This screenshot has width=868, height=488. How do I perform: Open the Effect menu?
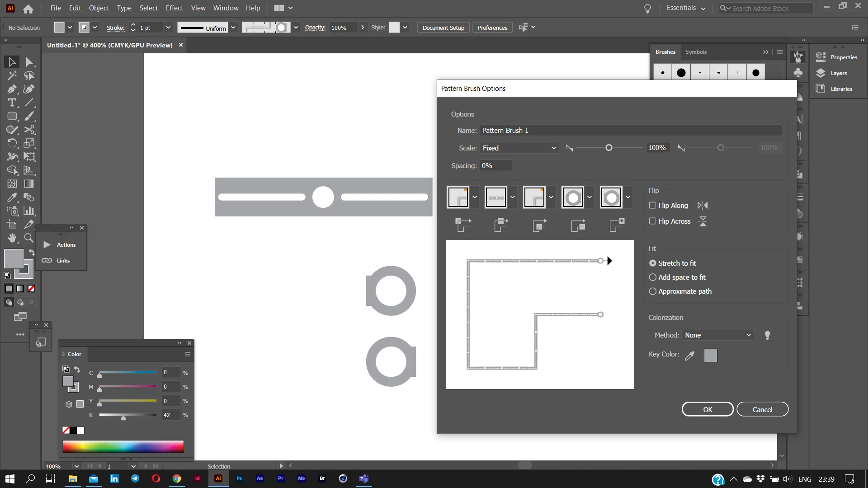[x=174, y=8]
